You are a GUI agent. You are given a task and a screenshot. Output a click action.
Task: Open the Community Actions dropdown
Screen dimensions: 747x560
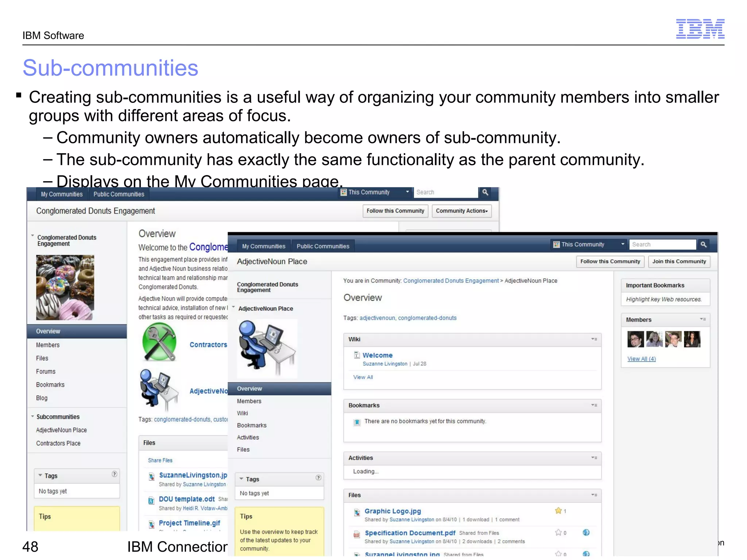pyautogui.click(x=462, y=211)
